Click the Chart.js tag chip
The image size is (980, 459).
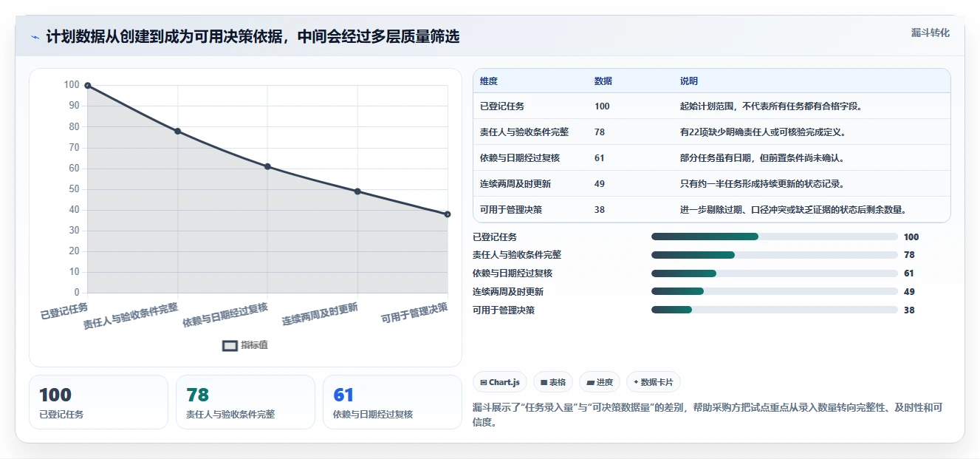coord(500,382)
